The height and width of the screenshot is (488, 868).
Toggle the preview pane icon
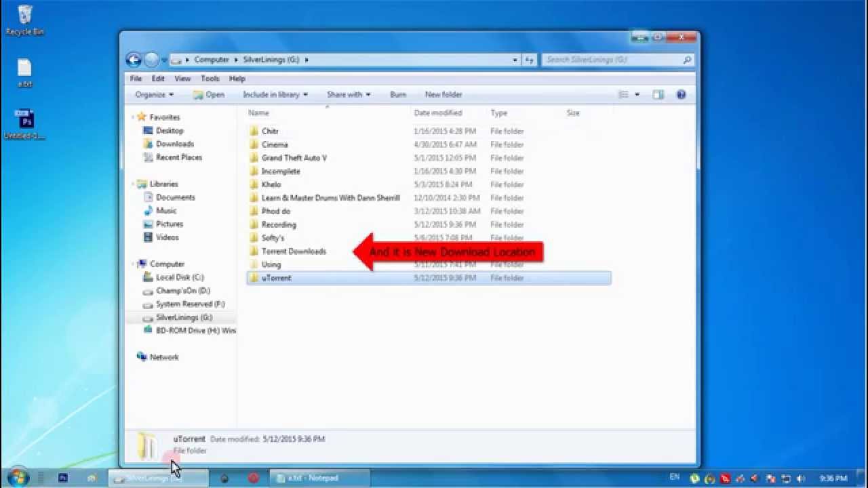tap(658, 95)
